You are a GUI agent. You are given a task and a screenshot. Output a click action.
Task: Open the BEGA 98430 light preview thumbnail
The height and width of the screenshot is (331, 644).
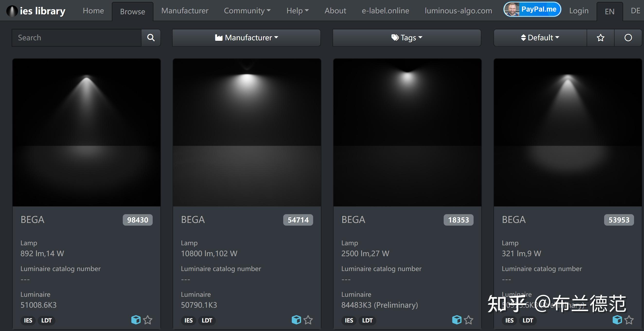click(x=87, y=133)
